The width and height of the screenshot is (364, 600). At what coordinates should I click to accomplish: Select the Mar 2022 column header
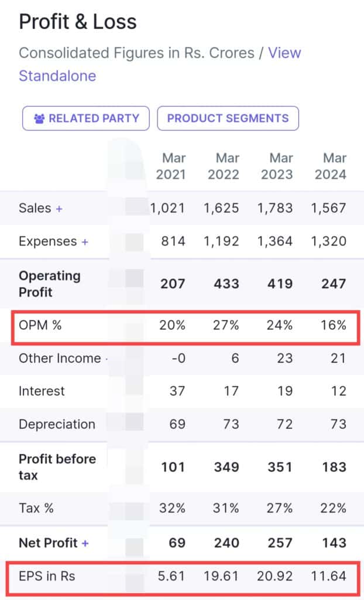pos(224,166)
